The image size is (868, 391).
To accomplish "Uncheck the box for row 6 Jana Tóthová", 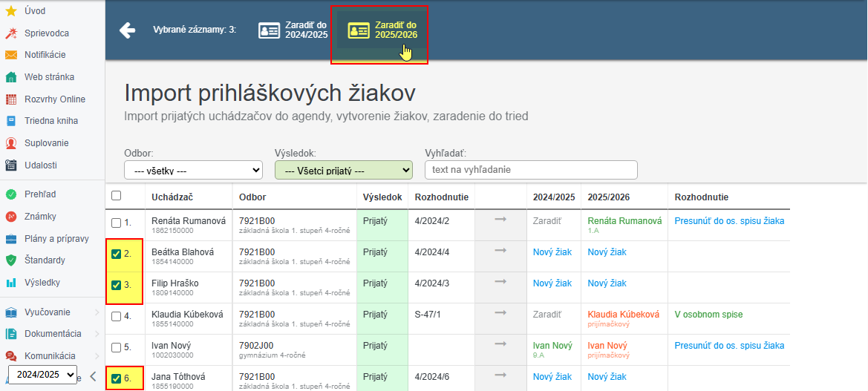I will click(116, 379).
